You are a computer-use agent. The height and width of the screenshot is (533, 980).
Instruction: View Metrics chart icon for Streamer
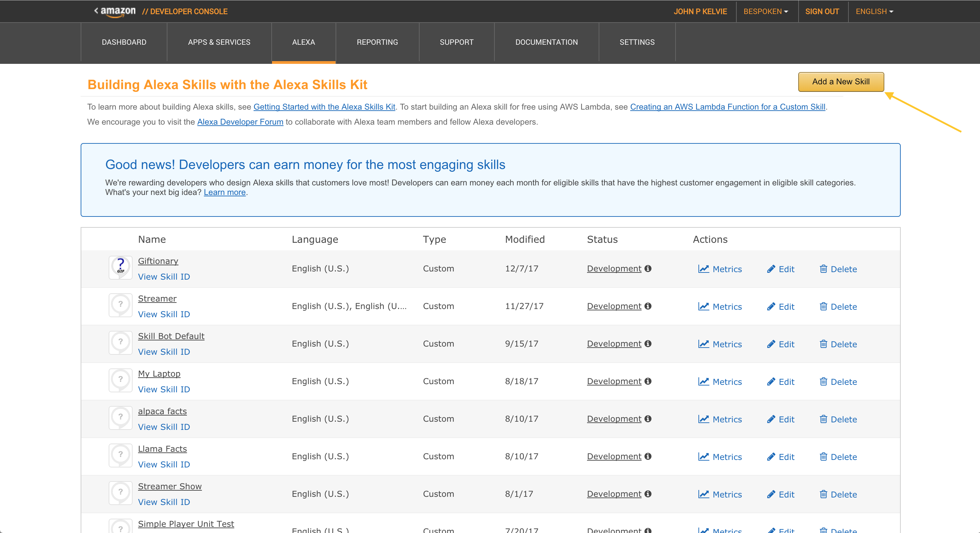(x=704, y=307)
